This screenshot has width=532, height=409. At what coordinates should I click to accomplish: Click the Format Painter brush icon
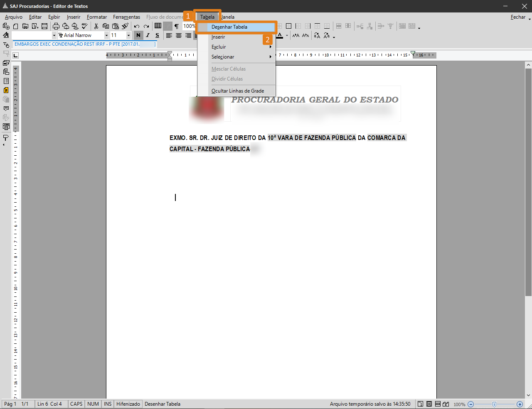(x=125, y=26)
